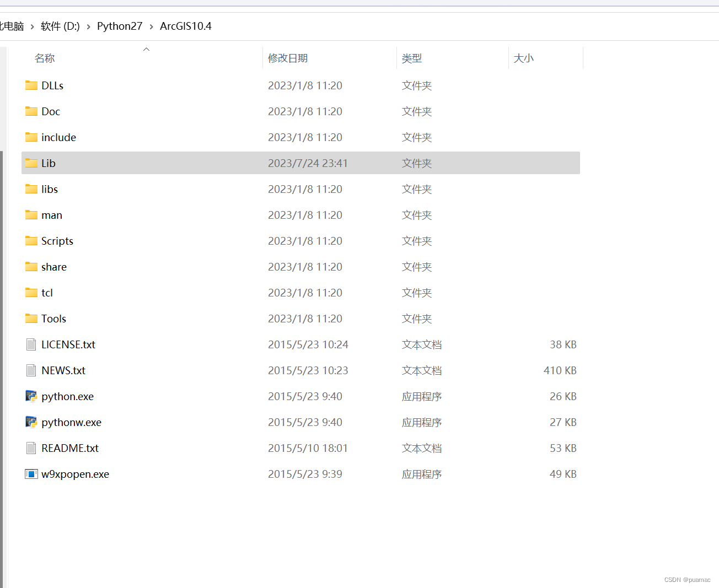Click the w9xpopen.exe application icon
The image size is (719, 588).
[31, 474]
